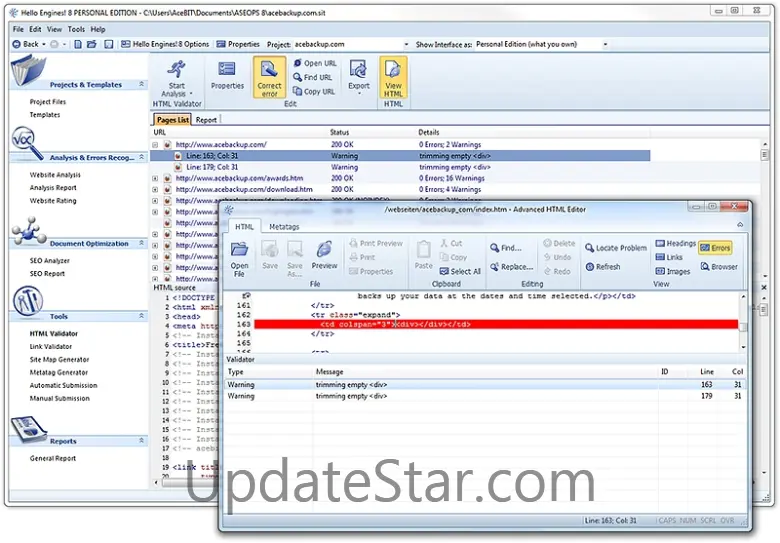Click the Properties button in the top toolbar

pyautogui.click(x=238, y=44)
